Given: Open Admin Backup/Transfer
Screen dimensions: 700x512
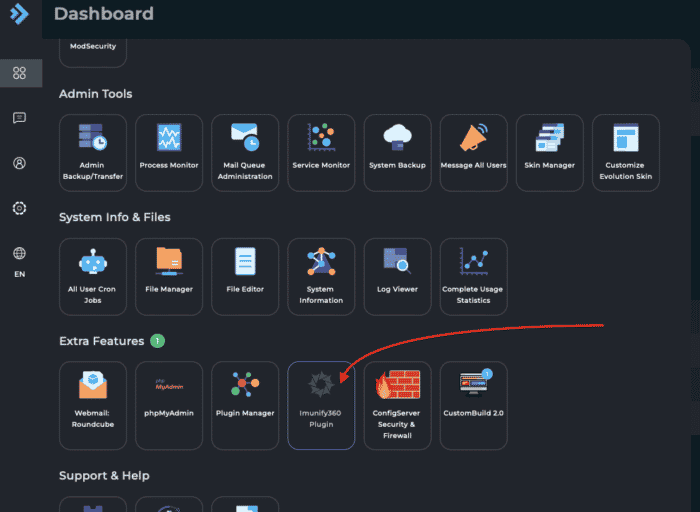Looking at the screenshot, I should [x=92, y=152].
